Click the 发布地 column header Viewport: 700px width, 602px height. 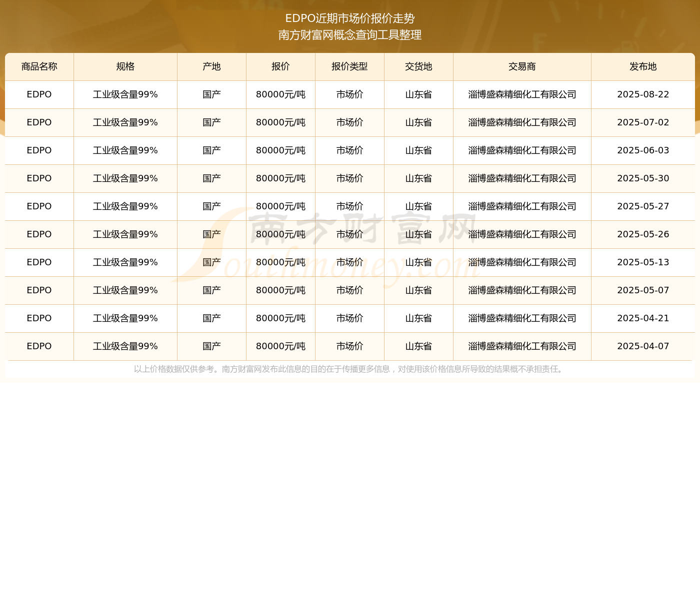[643, 67]
